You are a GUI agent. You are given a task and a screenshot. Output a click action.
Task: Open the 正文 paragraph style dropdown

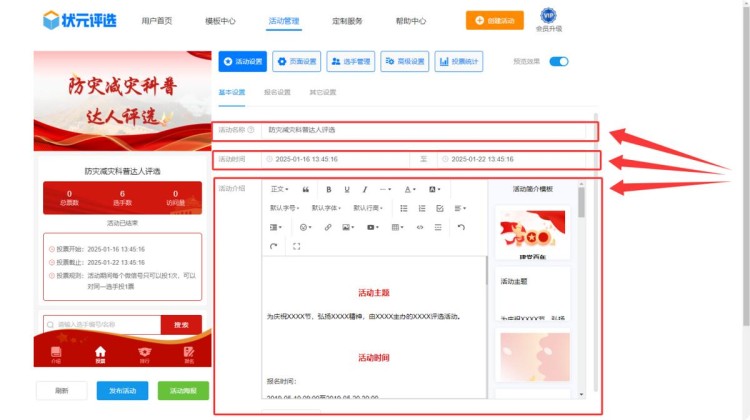tap(280, 189)
